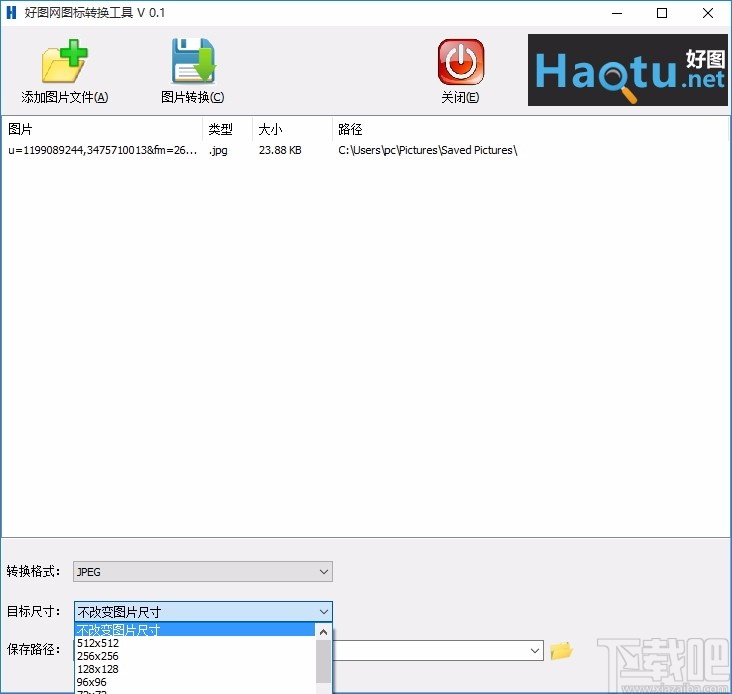Click the size list scrollbar thumb
The width and height of the screenshot is (732, 694).
tap(324, 661)
